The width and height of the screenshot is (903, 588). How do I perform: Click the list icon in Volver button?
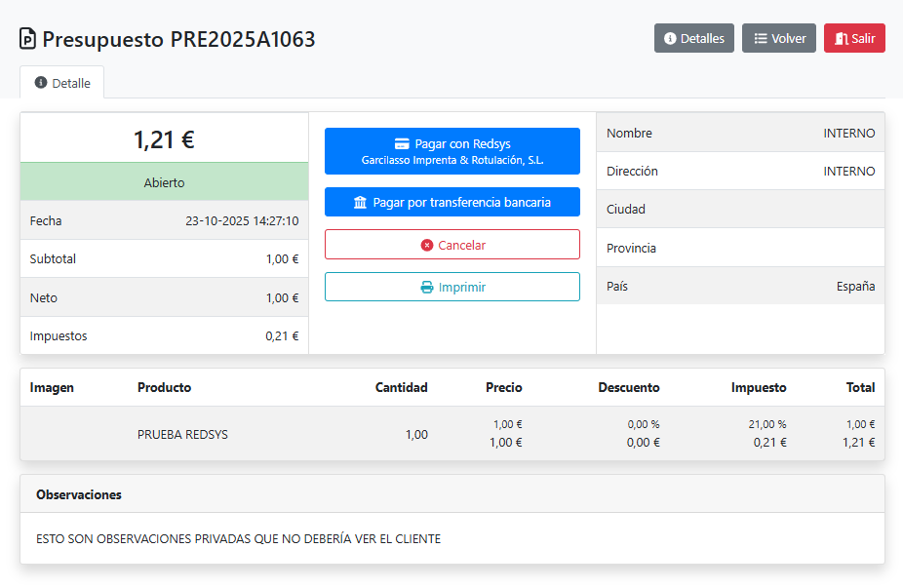(x=761, y=39)
